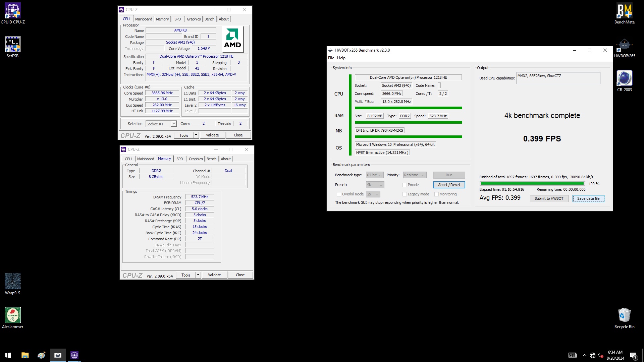The height and width of the screenshot is (362, 644).
Task: Open the SetFSB desktop icon
Action: [x=13, y=47]
